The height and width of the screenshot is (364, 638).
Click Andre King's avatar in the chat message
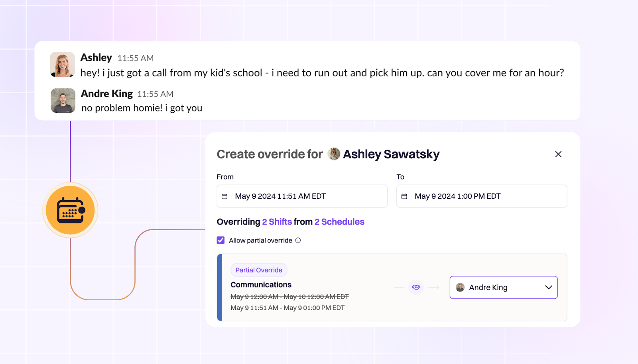pos(62,100)
